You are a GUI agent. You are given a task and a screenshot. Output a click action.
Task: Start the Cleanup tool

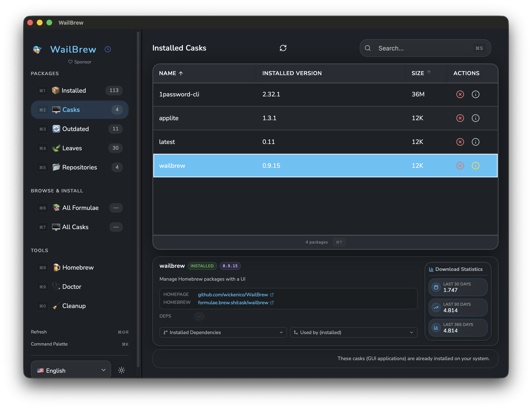click(x=74, y=306)
